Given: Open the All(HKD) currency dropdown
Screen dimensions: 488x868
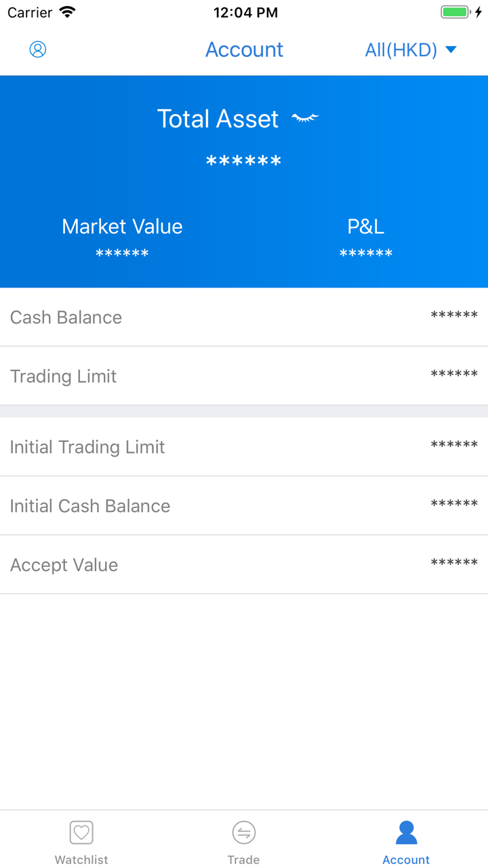Looking at the screenshot, I should [401, 50].
